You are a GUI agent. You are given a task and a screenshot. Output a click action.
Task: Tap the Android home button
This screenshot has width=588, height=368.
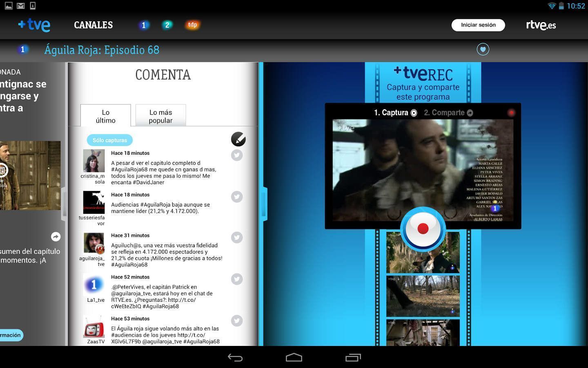point(294,357)
